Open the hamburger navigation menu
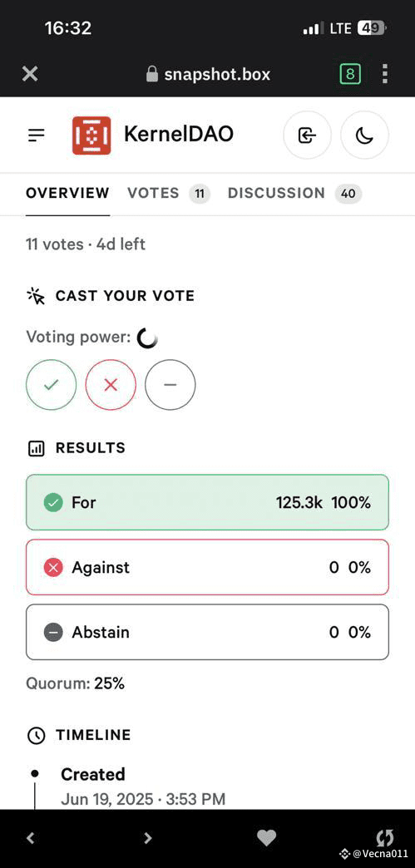This screenshot has width=415, height=868. (x=37, y=135)
